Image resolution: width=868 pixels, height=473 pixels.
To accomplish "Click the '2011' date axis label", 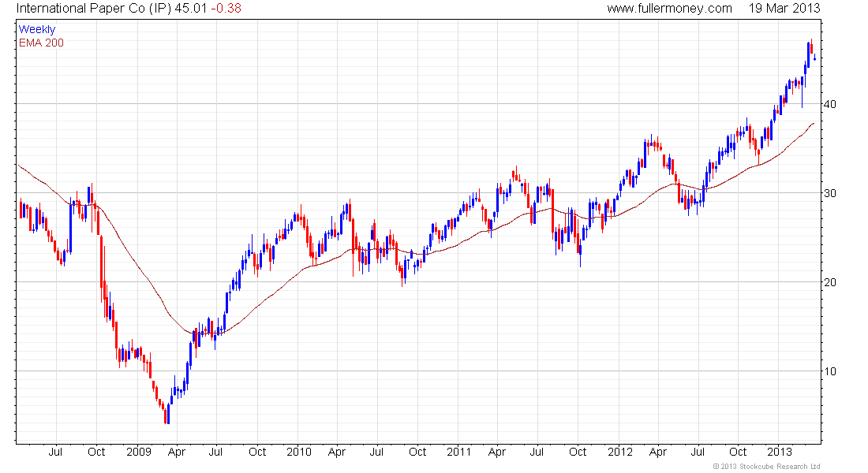I will 459,452.
